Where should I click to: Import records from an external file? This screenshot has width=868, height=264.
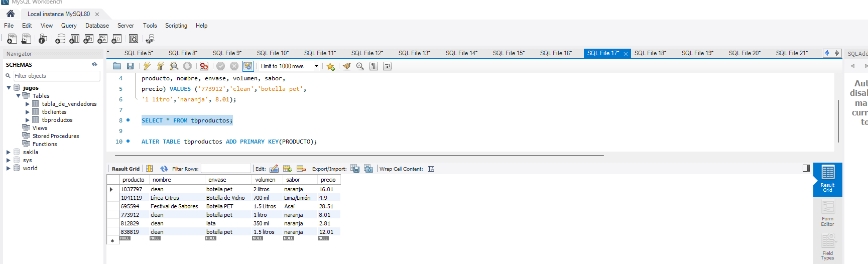(368, 169)
